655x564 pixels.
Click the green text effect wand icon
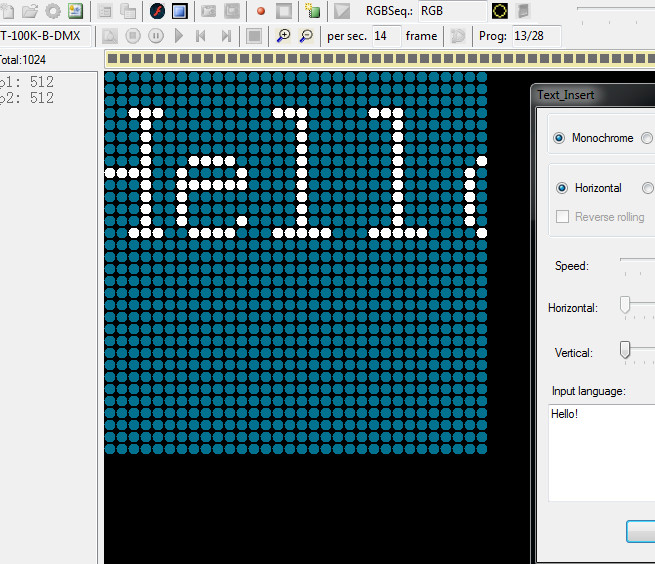coord(312,11)
